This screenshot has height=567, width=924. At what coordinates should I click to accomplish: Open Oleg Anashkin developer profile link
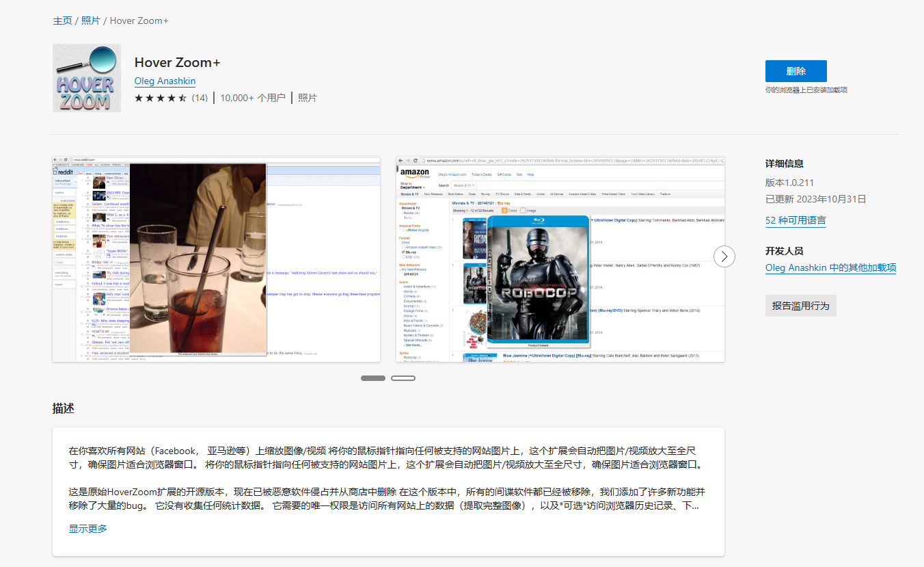[165, 81]
